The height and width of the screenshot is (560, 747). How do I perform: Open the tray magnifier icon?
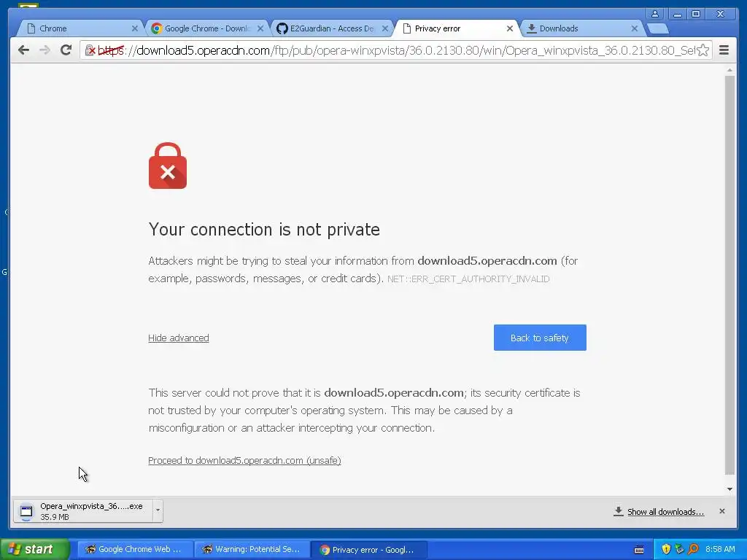693,549
